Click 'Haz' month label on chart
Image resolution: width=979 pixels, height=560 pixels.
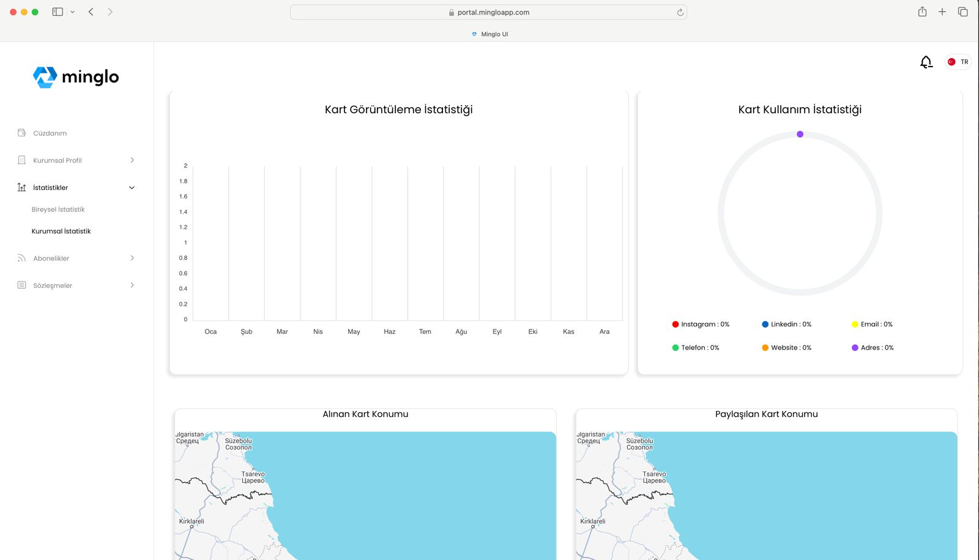390,331
